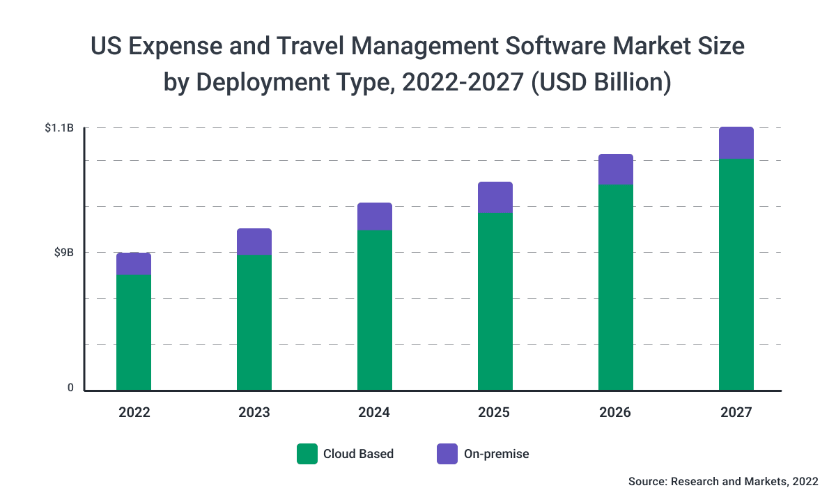
Task: Click the On-premise segment atop the 2026 bar
Action: click(615, 168)
